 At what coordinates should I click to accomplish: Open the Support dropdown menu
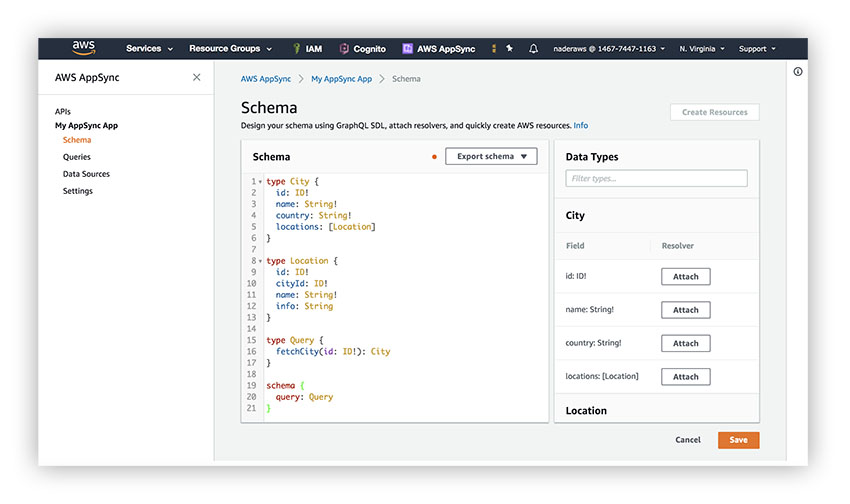757,49
